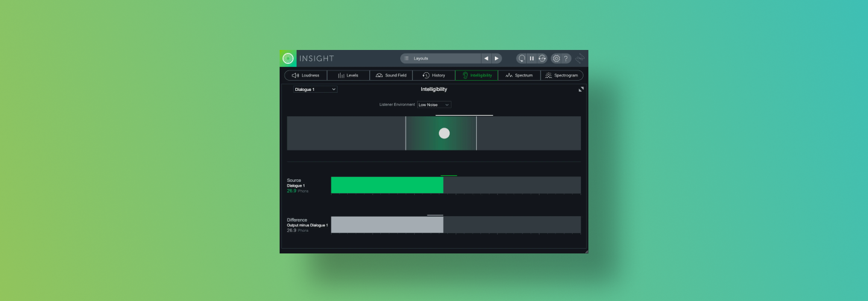Click the loudness reset meter icon
868x301 pixels.
(x=542, y=58)
